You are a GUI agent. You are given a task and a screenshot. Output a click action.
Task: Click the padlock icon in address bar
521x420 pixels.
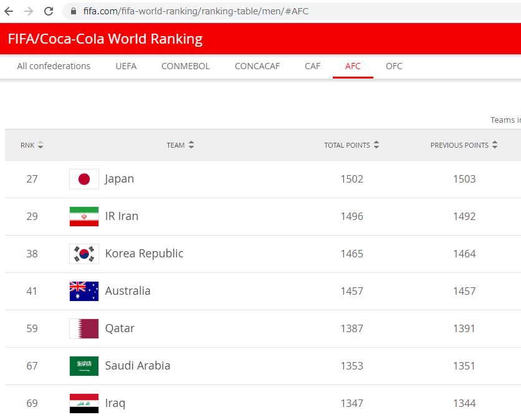74,11
